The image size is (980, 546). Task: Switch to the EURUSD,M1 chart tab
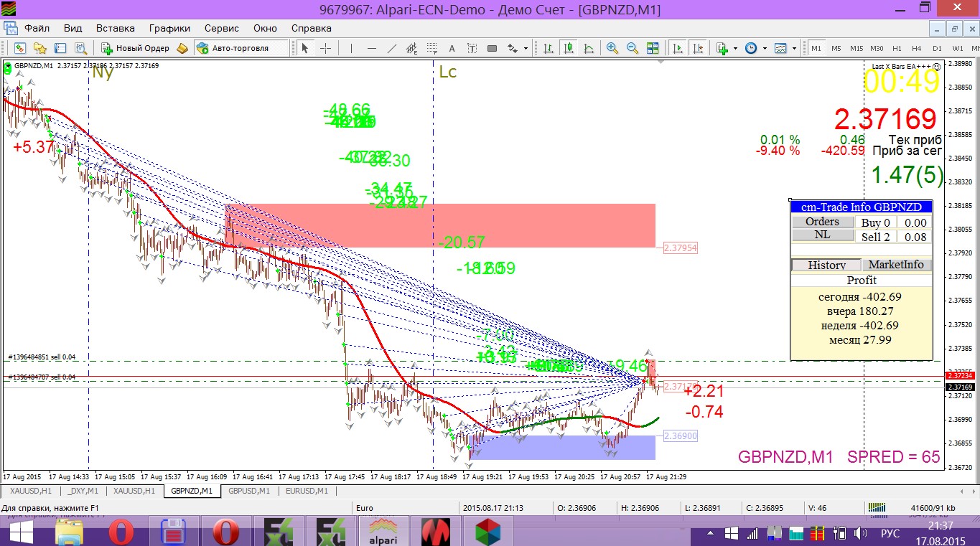307,491
